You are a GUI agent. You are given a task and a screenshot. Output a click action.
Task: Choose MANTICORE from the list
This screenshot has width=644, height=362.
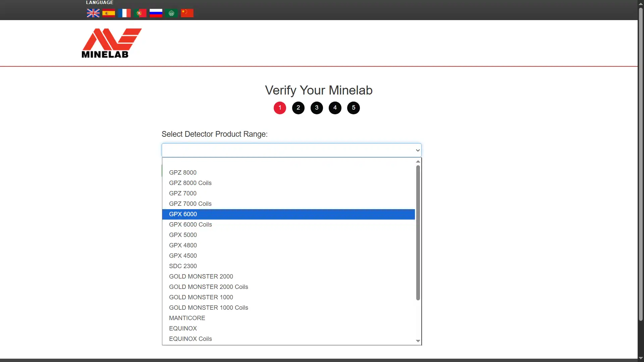coord(288,318)
